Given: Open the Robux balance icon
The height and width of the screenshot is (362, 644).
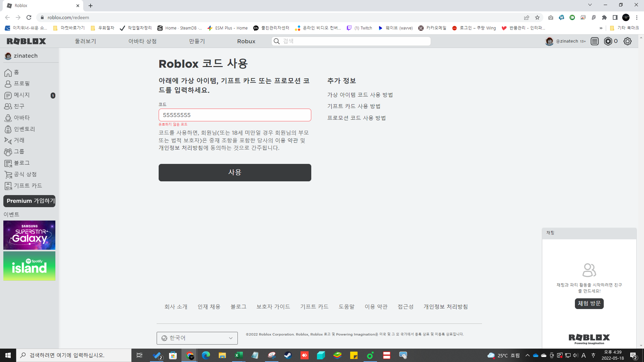Looking at the screenshot, I should click(x=608, y=41).
